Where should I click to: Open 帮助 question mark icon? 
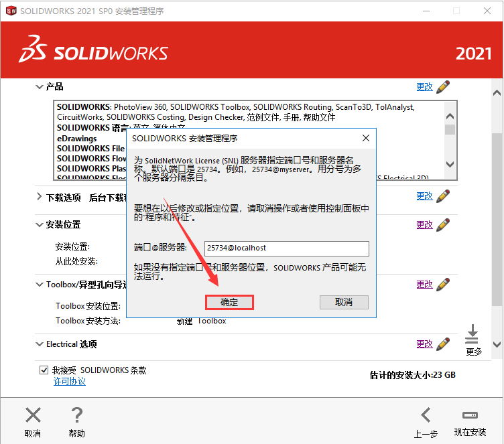(x=77, y=415)
